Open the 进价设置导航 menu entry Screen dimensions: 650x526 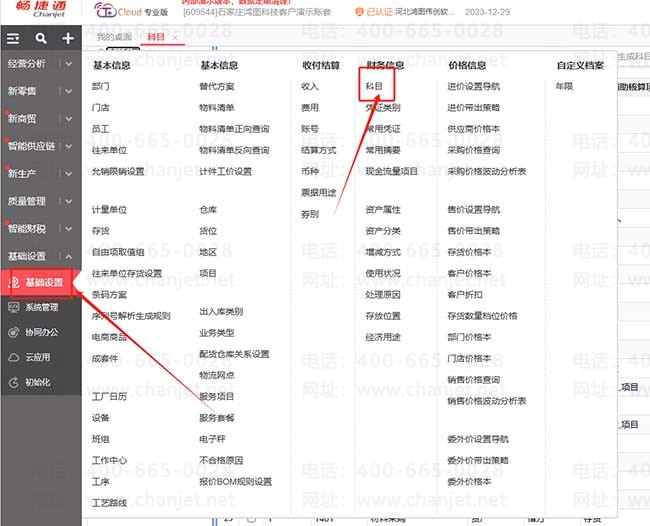tap(474, 86)
